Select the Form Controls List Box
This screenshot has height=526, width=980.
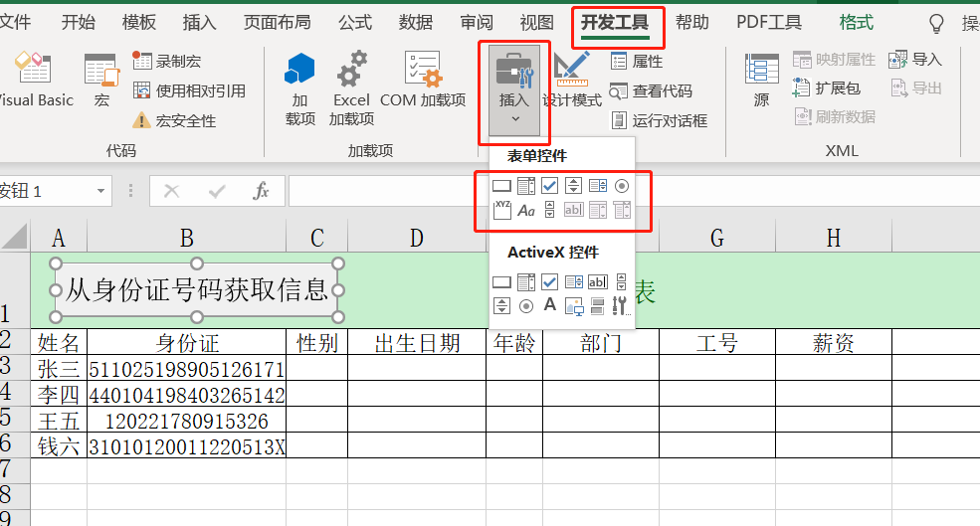598,186
